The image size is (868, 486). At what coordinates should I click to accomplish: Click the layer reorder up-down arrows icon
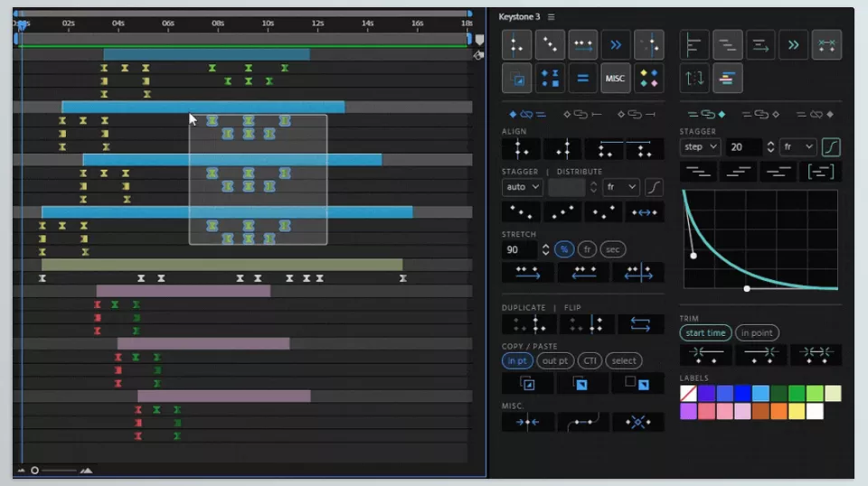(x=694, y=79)
